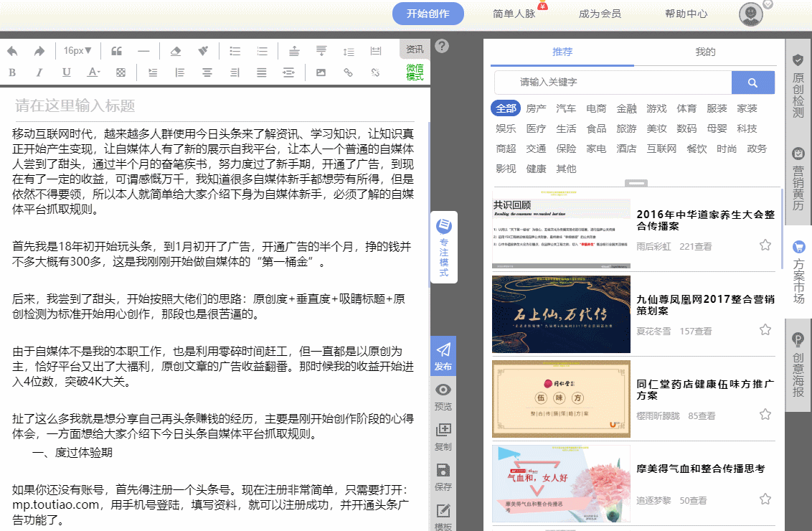Apply first-line indent icon
The width and height of the screenshot is (812, 531).
point(153,72)
